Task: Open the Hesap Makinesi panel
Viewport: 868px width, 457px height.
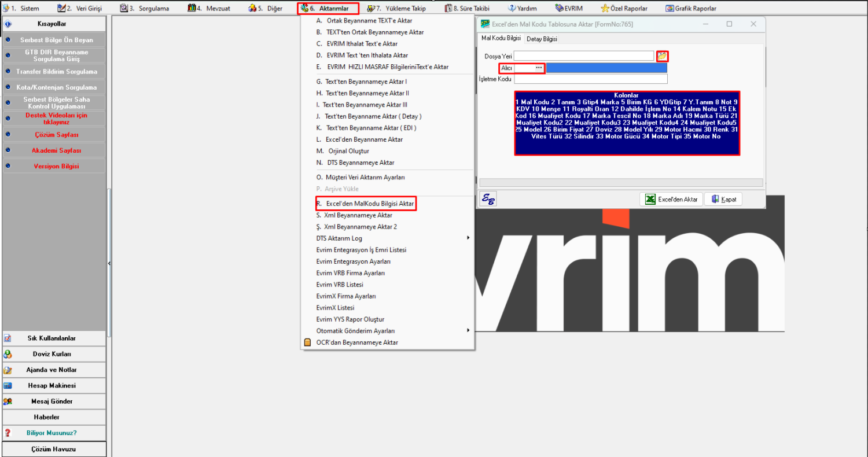Action: coord(54,385)
